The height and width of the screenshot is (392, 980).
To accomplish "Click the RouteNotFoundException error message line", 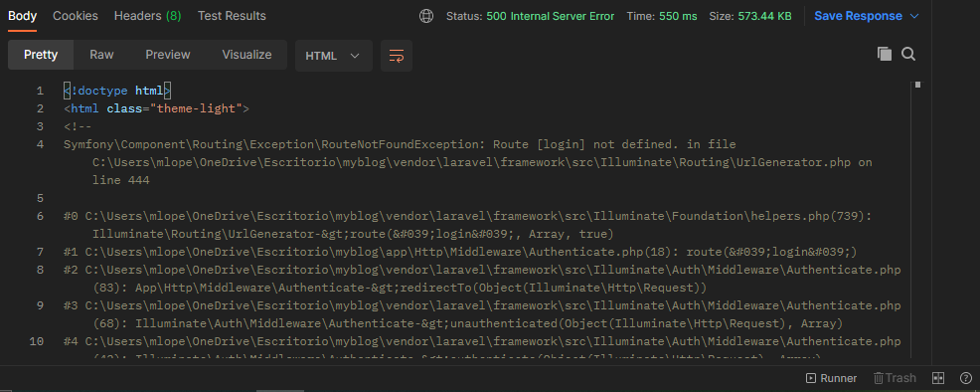I will 400,144.
